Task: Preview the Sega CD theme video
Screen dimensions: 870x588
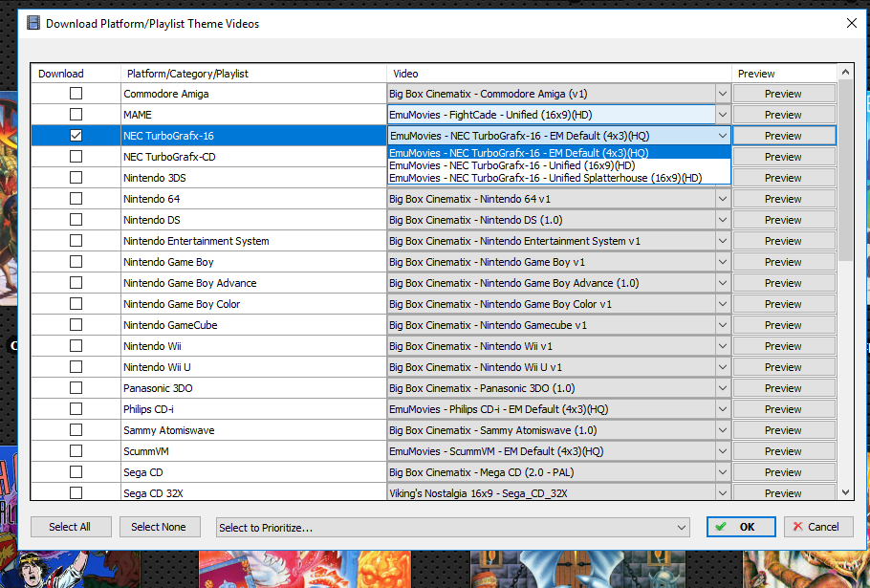Action: 784,472
